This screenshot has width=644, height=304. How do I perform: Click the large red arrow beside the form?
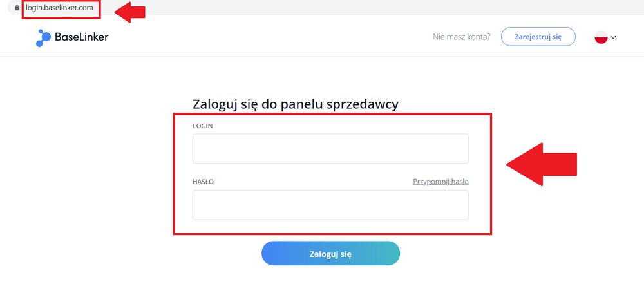pyautogui.click(x=542, y=164)
